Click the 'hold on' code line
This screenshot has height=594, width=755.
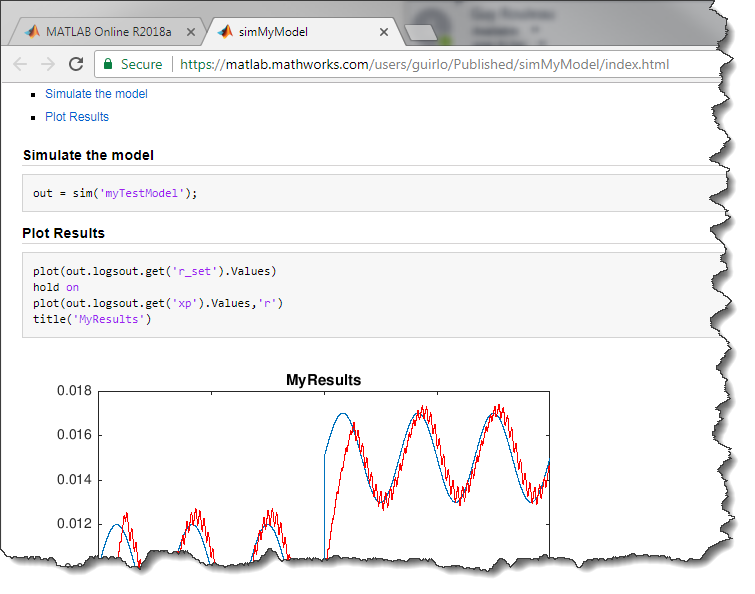pyautogui.click(x=56, y=287)
